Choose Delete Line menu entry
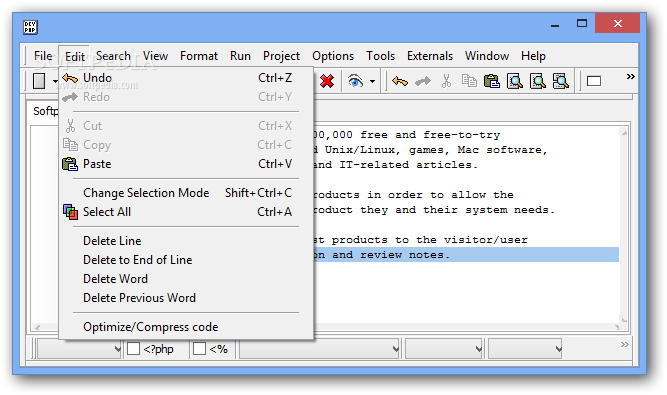The image size is (667, 395). [186, 241]
